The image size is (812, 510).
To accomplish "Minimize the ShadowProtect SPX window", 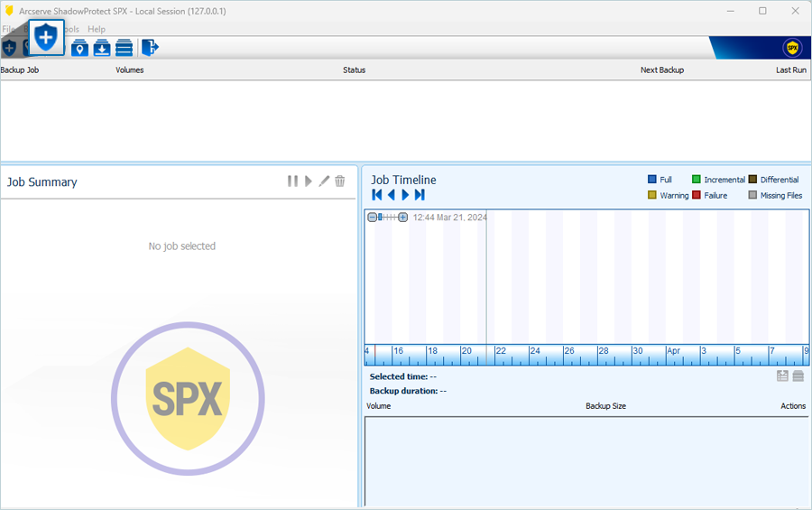I will pos(730,11).
